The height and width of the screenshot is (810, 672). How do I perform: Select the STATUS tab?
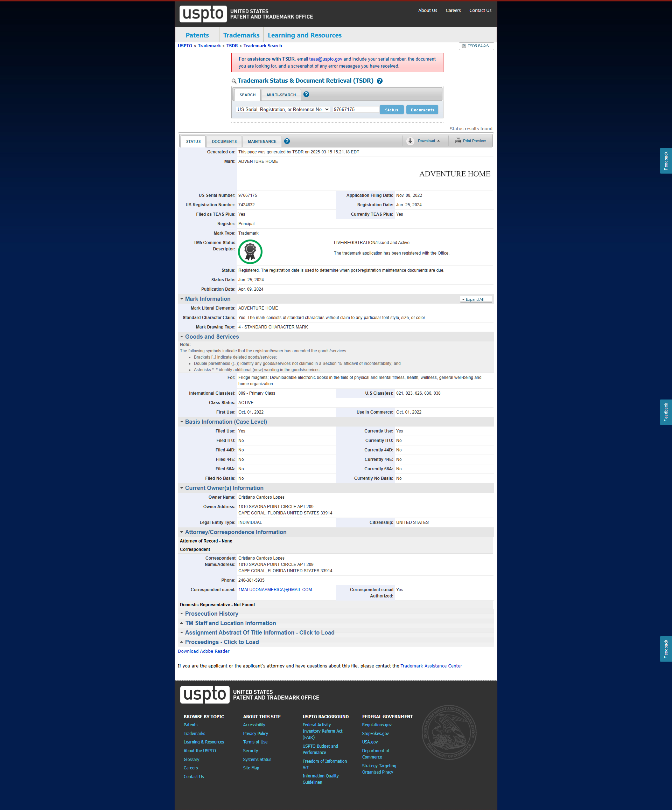(x=193, y=141)
